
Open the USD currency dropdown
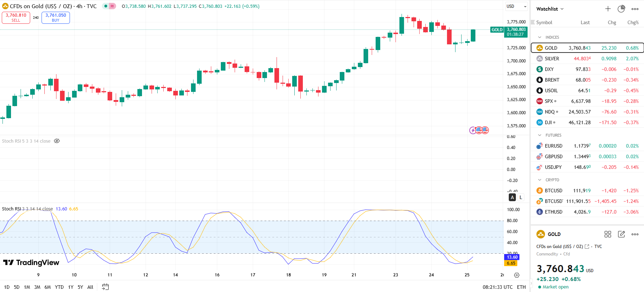point(516,6)
